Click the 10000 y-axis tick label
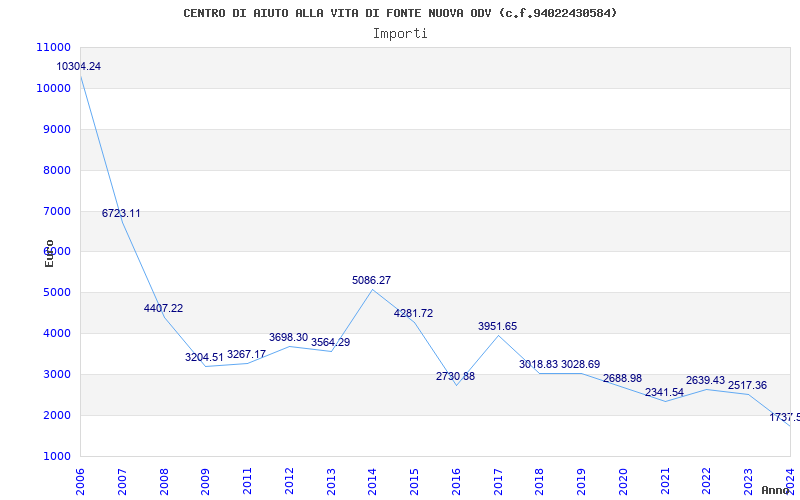 click(x=54, y=88)
